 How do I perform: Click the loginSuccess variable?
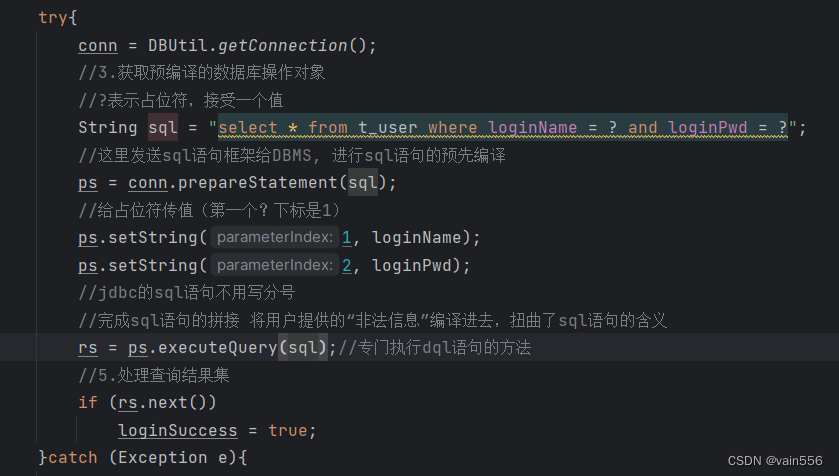click(x=177, y=430)
